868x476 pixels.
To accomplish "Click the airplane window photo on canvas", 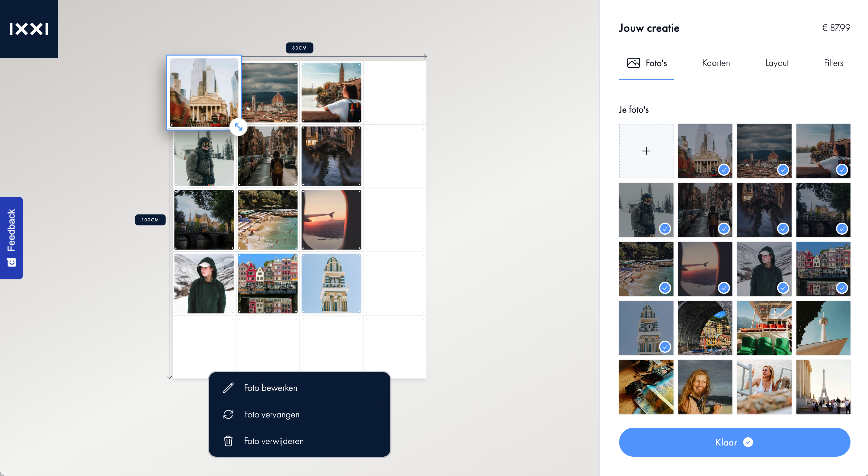I will (331, 220).
